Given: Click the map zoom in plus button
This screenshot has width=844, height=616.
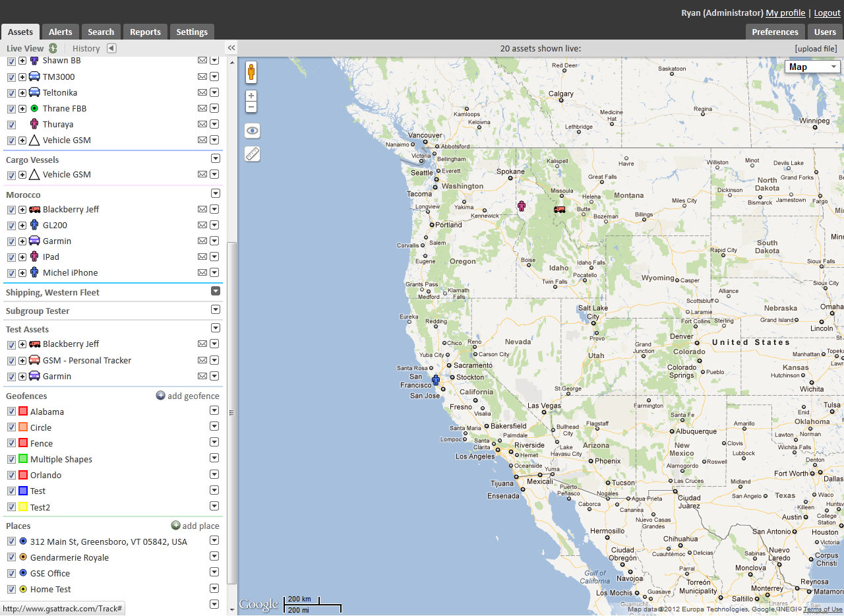Looking at the screenshot, I should (x=251, y=96).
